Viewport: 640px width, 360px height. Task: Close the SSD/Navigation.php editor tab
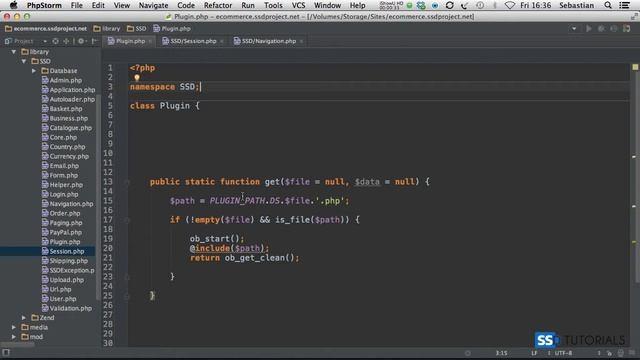point(301,41)
